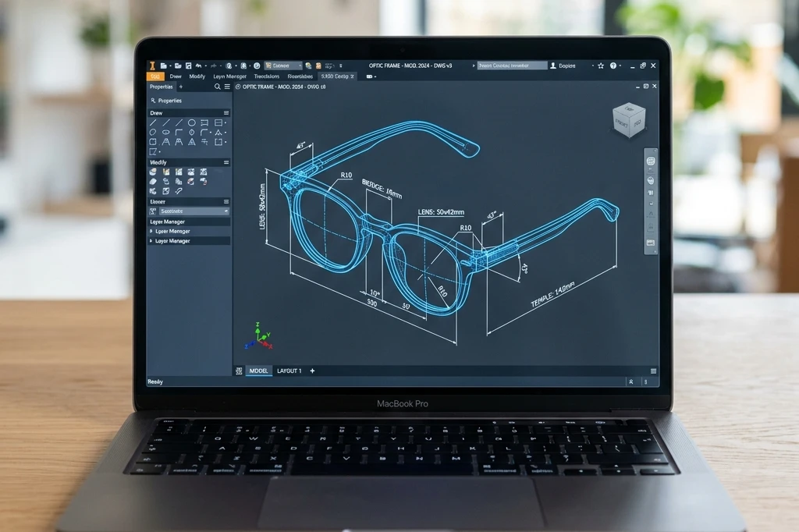Open the Layer Manager ribbon tab
Viewport: 799px width, 532px height.
[230, 76]
